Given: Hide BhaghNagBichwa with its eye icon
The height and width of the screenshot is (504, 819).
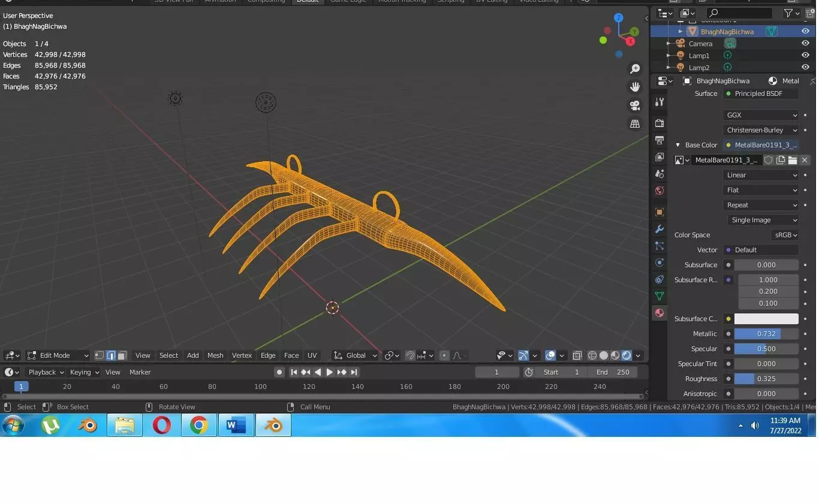Looking at the screenshot, I should pyautogui.click(x=805, y=31).
